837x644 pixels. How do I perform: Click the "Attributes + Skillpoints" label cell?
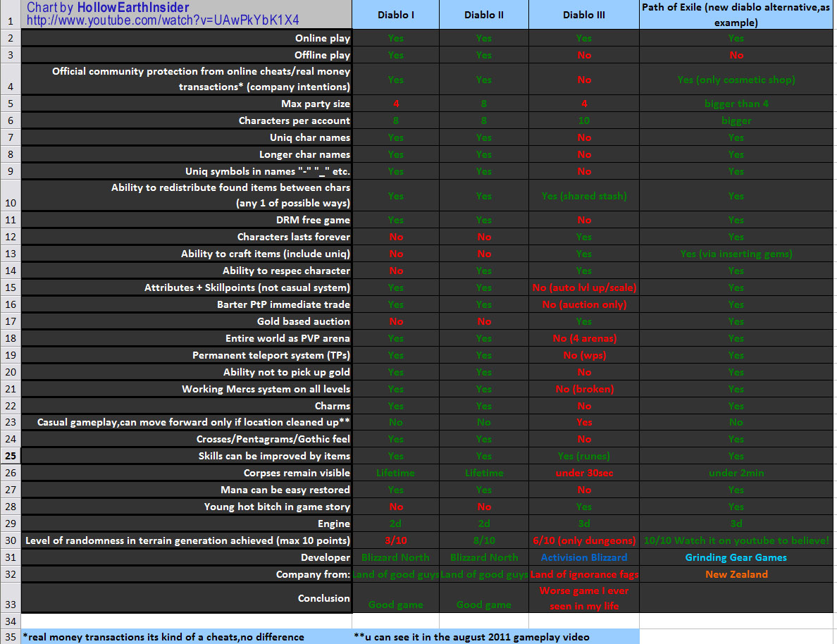(186, 287)
